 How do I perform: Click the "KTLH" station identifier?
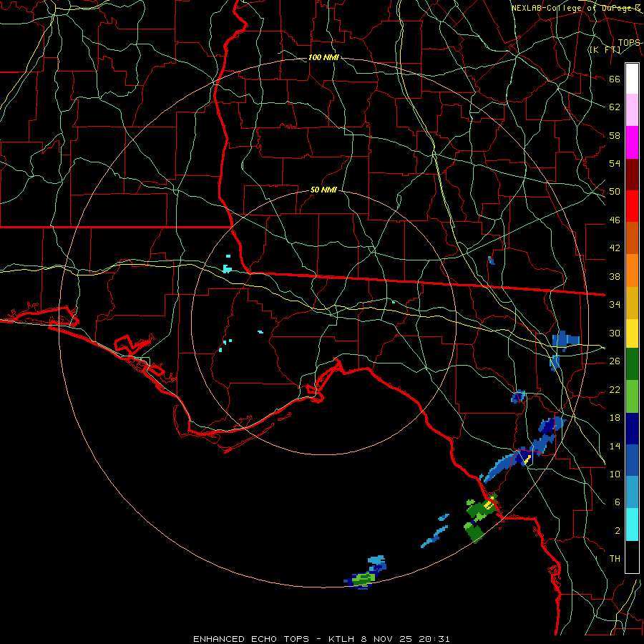click(343, 639)
